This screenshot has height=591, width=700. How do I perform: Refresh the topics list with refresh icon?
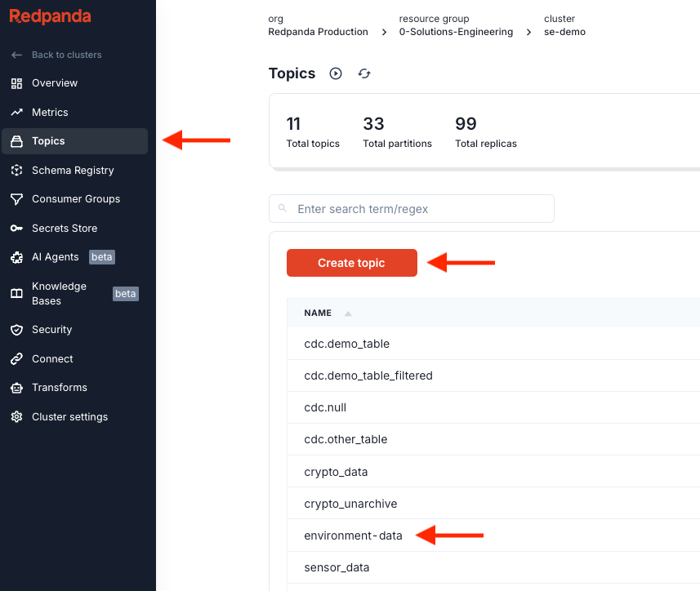click(364, 73)
